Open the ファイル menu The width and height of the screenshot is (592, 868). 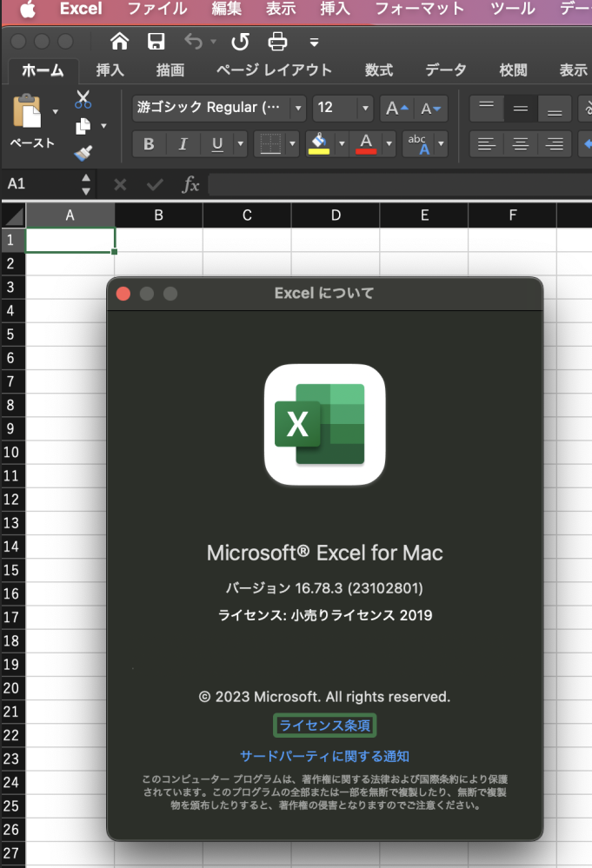tap(157, 9)
